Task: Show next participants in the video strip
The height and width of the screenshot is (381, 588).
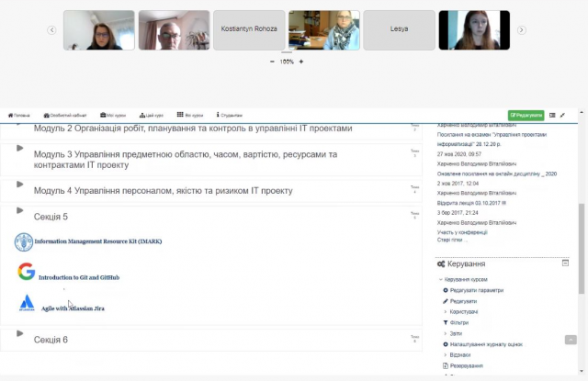Action: pyautogui.click(x=521, y=30)
